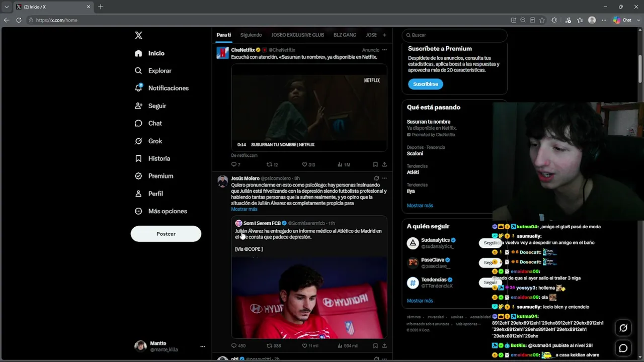This screenshot has width=644, height=362.
Task: Bookmark the CheNetflix ad post
Action: 375,164
